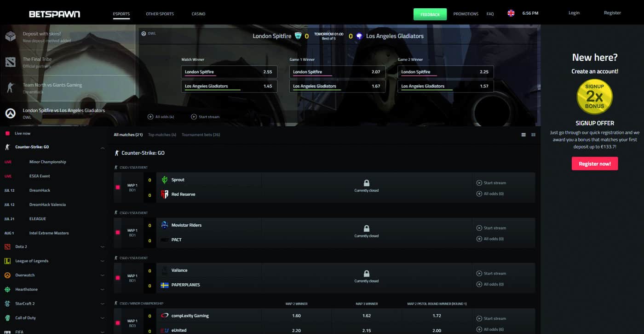Click the Sprout team logo

pyautogui.click(x=165, y=180)
